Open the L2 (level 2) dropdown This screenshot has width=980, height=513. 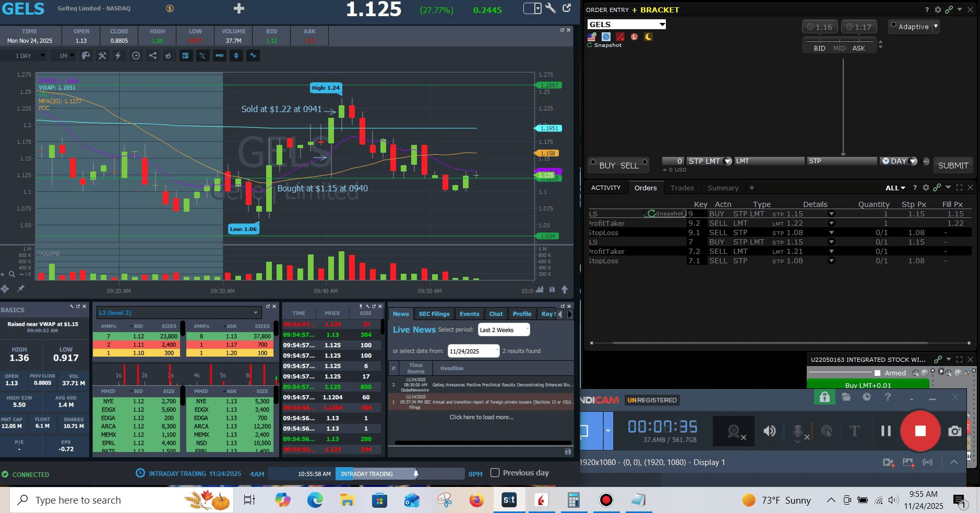click(x=179, y=313)
